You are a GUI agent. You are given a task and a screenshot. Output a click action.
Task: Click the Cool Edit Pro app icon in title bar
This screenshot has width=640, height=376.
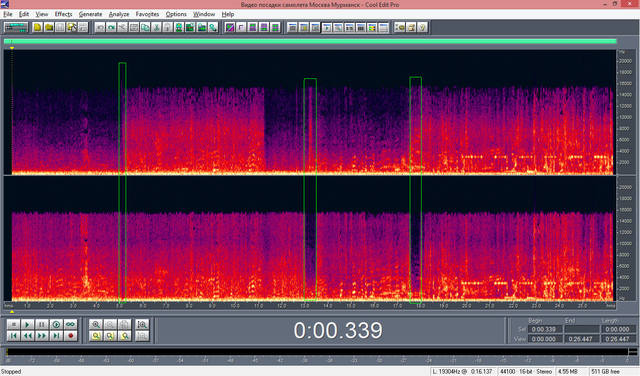[x=4, y=4]
